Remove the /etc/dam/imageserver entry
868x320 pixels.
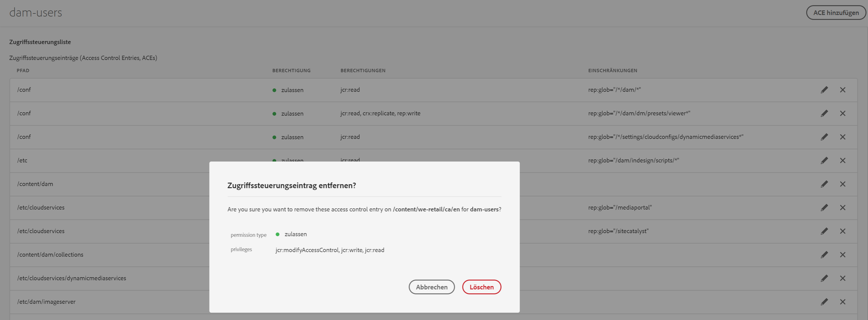pyautogui.click(x=842, y=302)
